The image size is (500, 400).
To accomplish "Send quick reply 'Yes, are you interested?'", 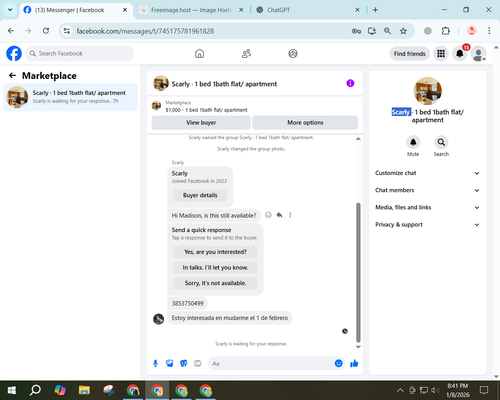I will coord(215,252).
